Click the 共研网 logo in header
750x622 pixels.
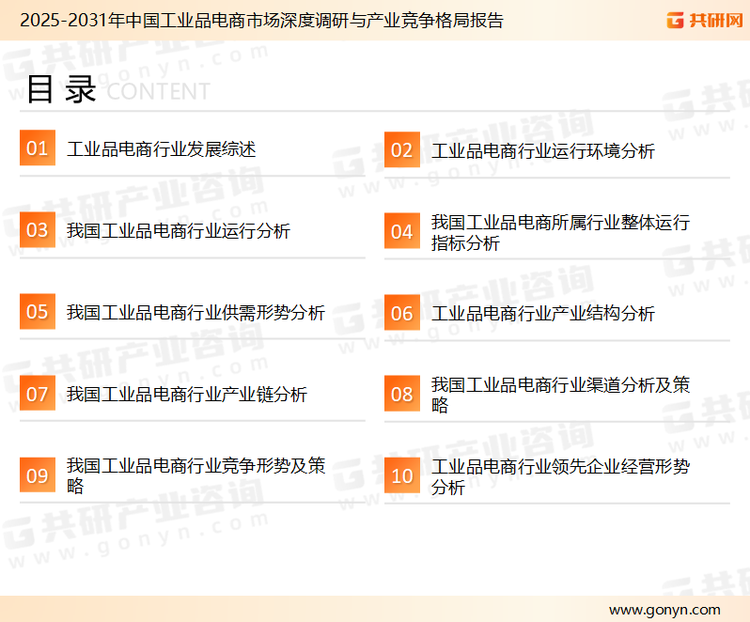pos(705,20)
